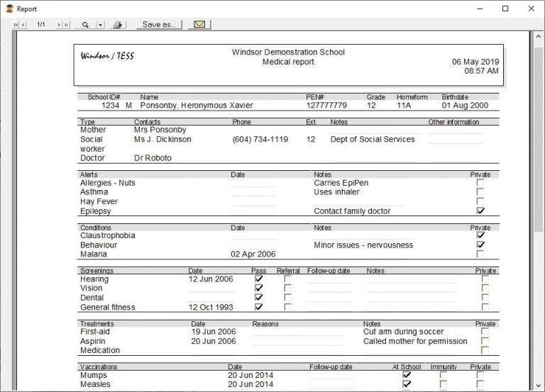Check the Vision Referral checkbox
545x392 pixels.
pos(287,289)
